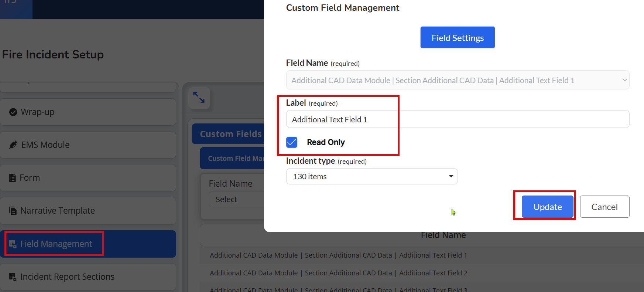Select the Additional Text Field 1 table row
Viewport: 644px width, 292px height.
(x=422, y=255)
